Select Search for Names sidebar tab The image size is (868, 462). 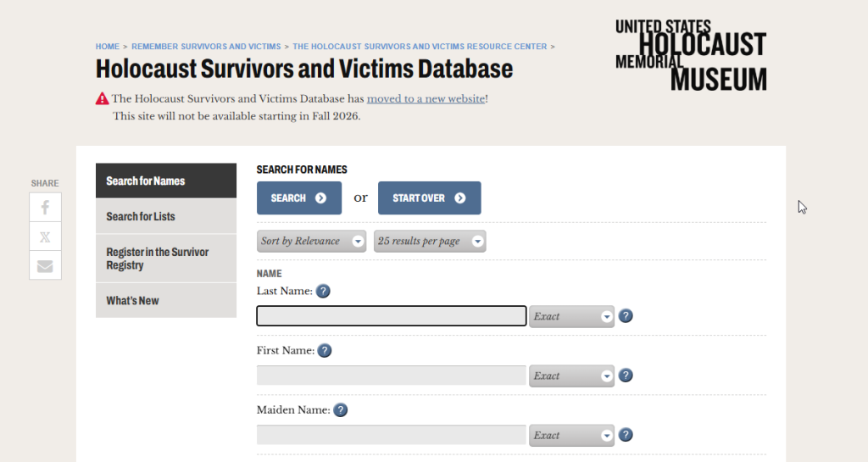[x=166, y=181]
